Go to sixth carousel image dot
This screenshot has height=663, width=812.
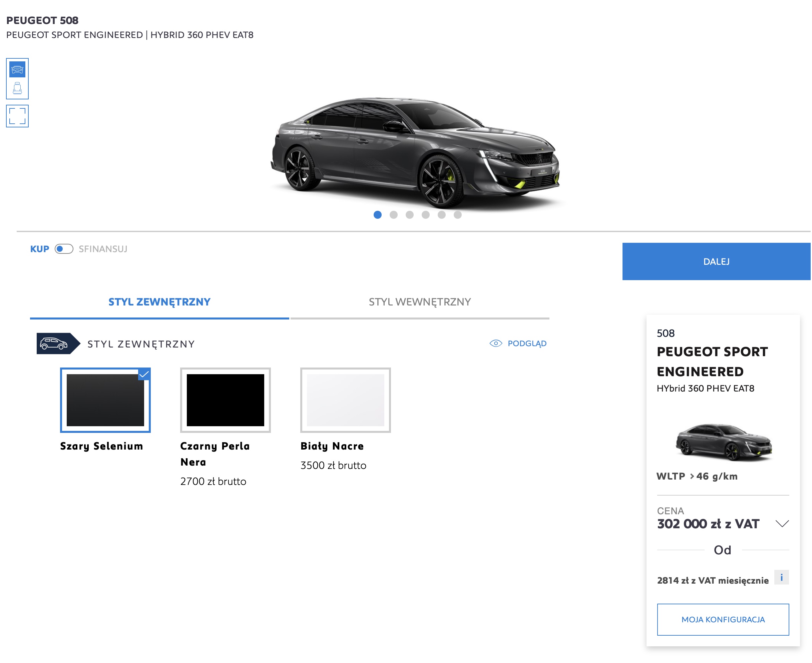point(458,215)
